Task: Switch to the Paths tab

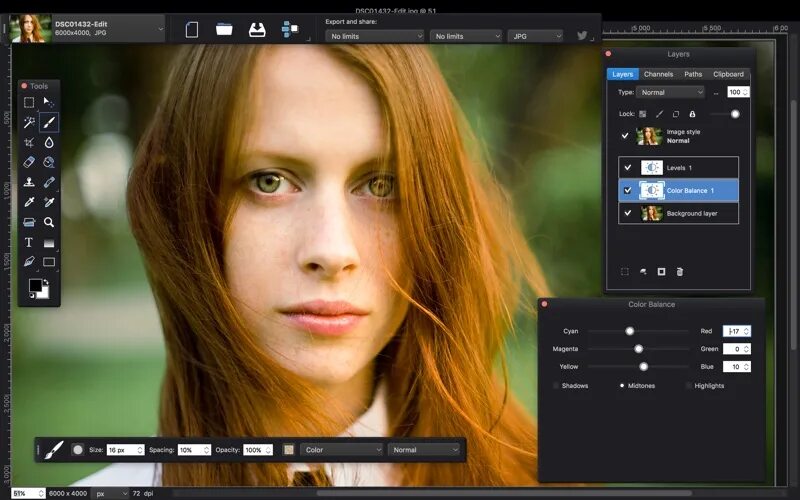Action: [x=693, y=74]
